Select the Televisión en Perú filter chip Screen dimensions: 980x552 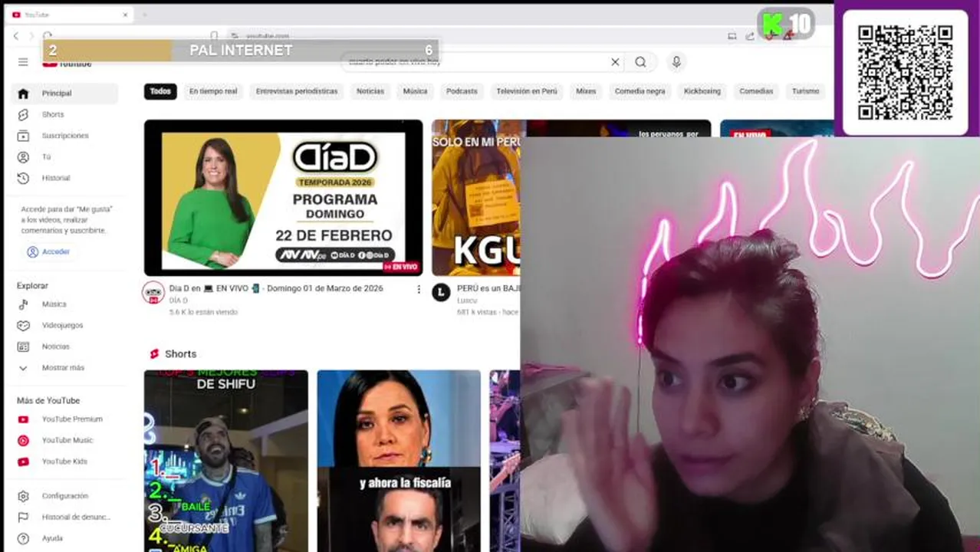point(527,91)
